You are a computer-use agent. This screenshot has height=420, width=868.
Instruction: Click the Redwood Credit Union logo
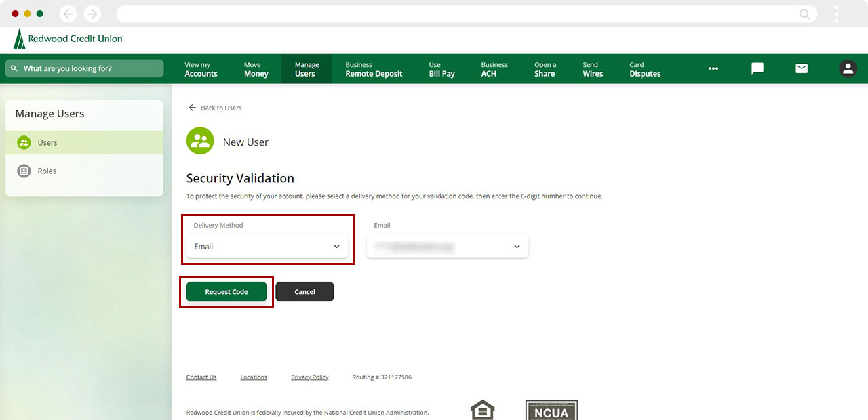[67, 39]
